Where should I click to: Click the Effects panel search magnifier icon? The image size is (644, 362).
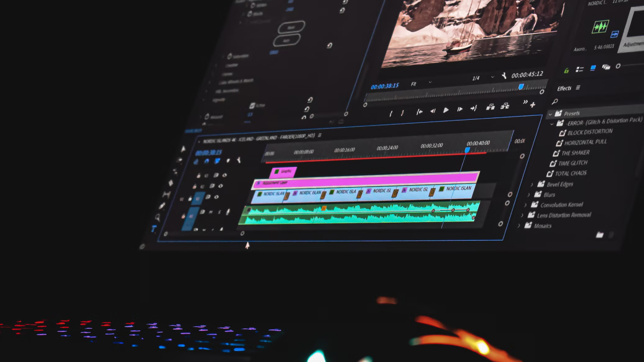coord(555,102)
